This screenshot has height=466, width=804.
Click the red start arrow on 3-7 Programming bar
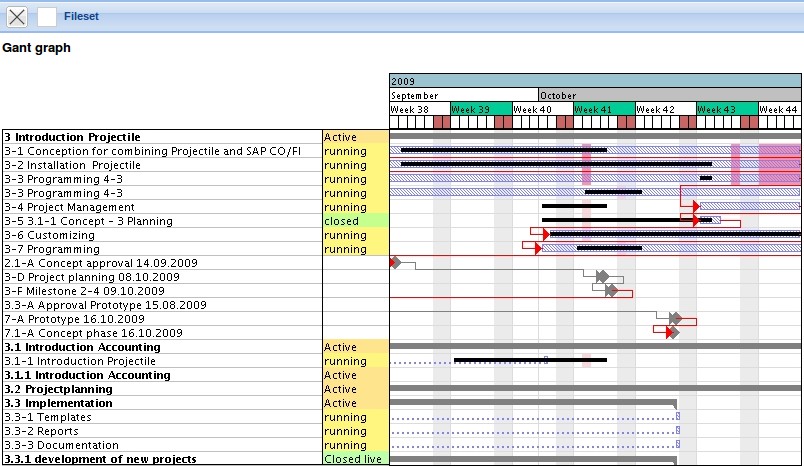tap(538, 249)
